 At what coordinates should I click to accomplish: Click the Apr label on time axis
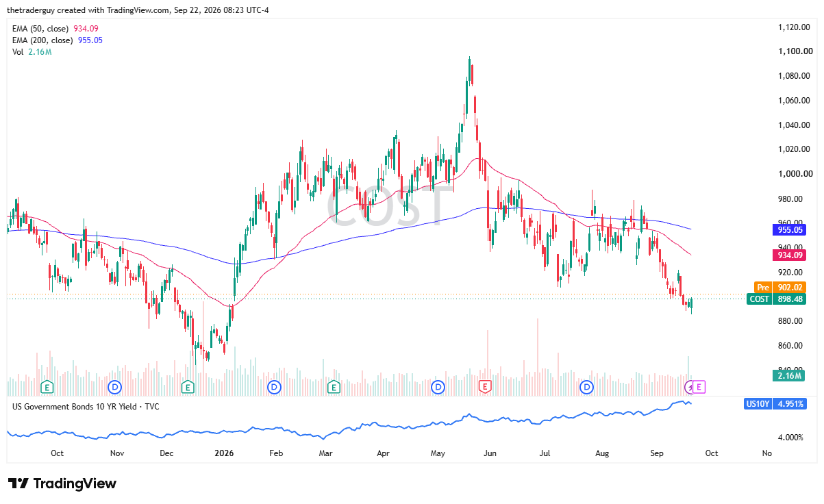tap(384, 453)
